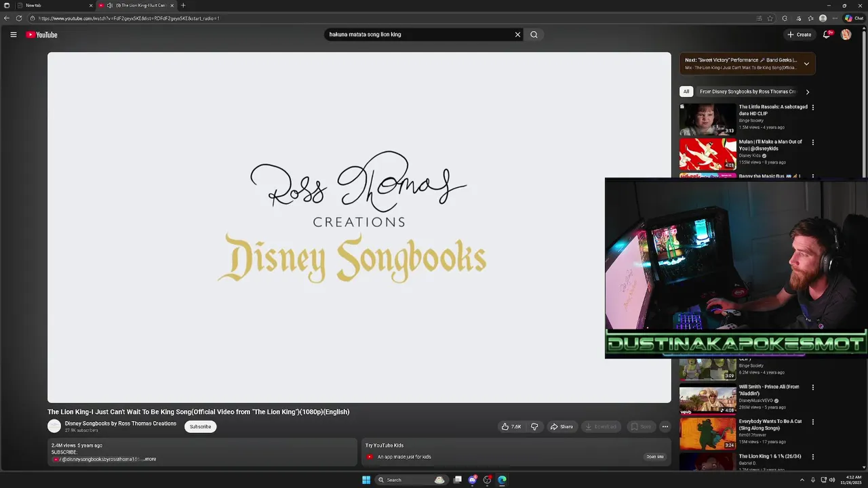The height and width of the screenshot is (488, 868).
Task: Click the video player area
Action: point(359,228)
